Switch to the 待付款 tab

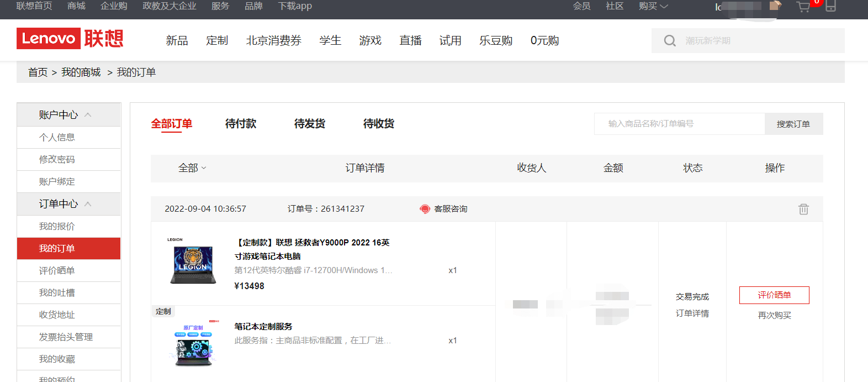pos(241,124)
